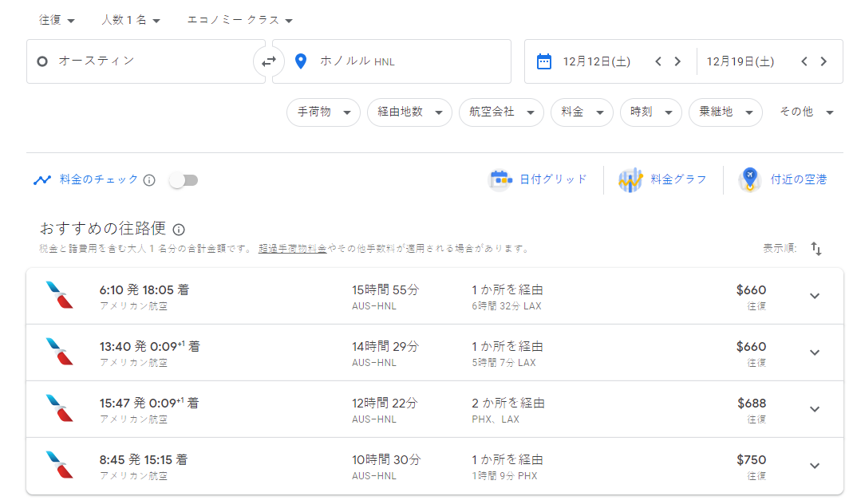Open the 人数 1 名 passengers dropdown
Screen dimensions: 853x504
click(x=131, y=20)
